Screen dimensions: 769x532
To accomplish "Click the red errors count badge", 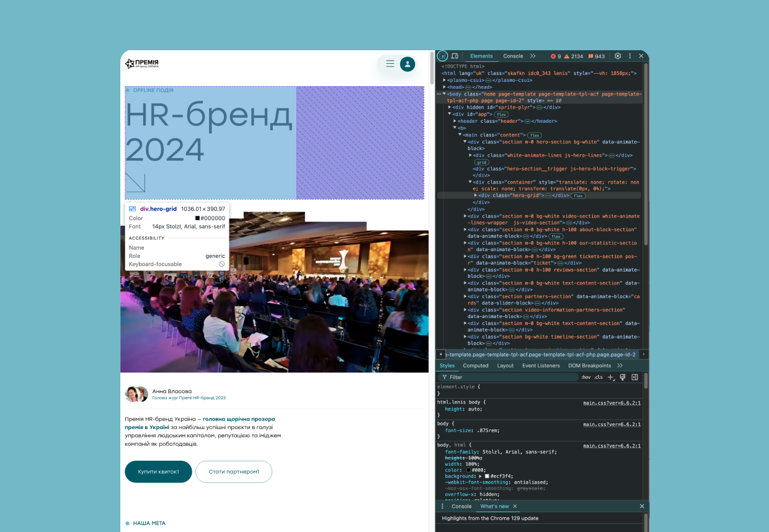I will (556, 56).
